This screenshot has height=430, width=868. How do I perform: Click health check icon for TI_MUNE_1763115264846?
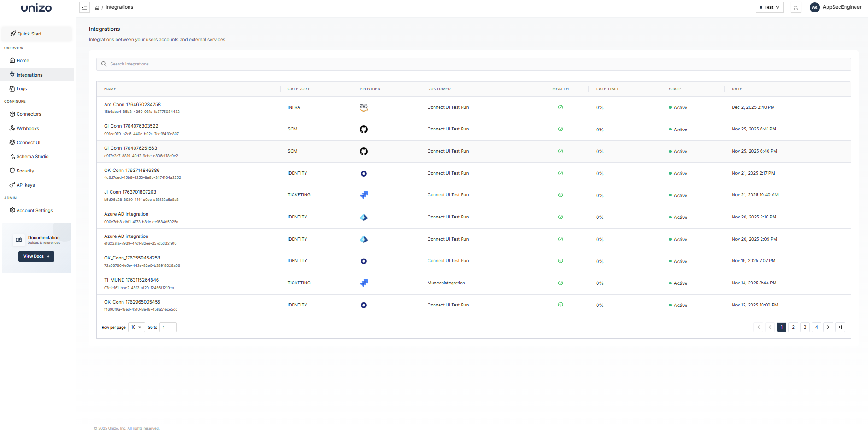(x=560, y=283)
